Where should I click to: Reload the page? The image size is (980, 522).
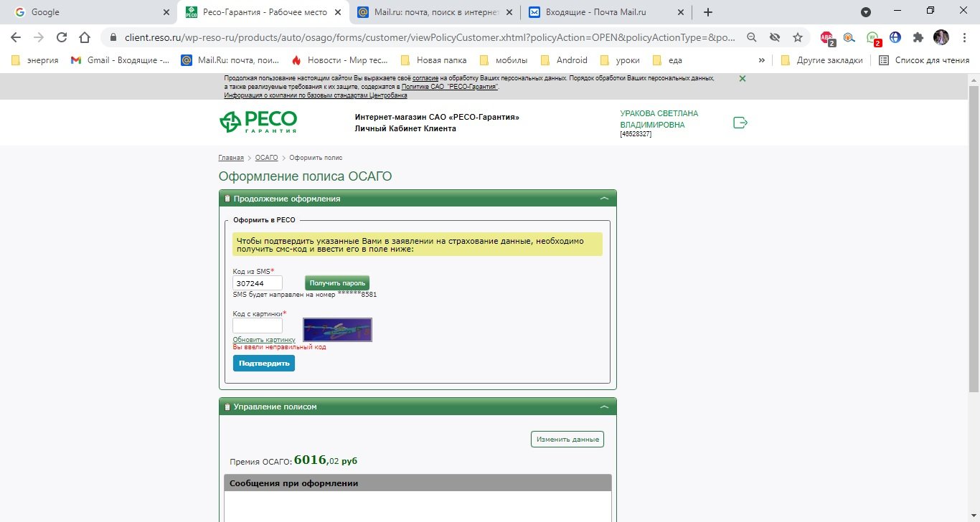(62, 37)
